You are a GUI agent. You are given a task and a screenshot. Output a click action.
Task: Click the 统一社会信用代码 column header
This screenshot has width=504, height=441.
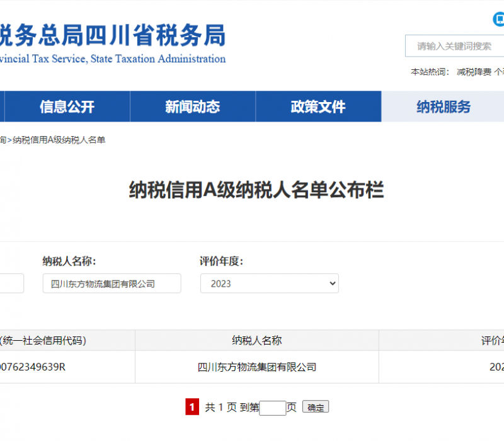[43, 340]
